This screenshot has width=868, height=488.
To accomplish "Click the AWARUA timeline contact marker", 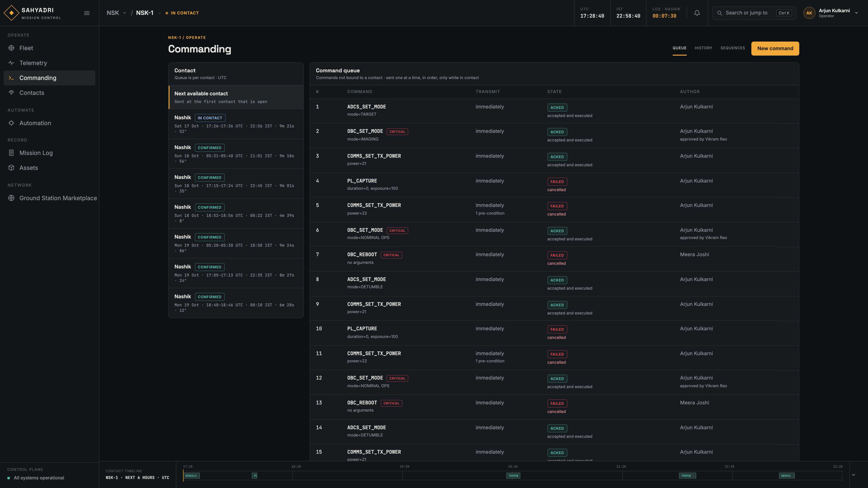I will click(x=787, y=476).
